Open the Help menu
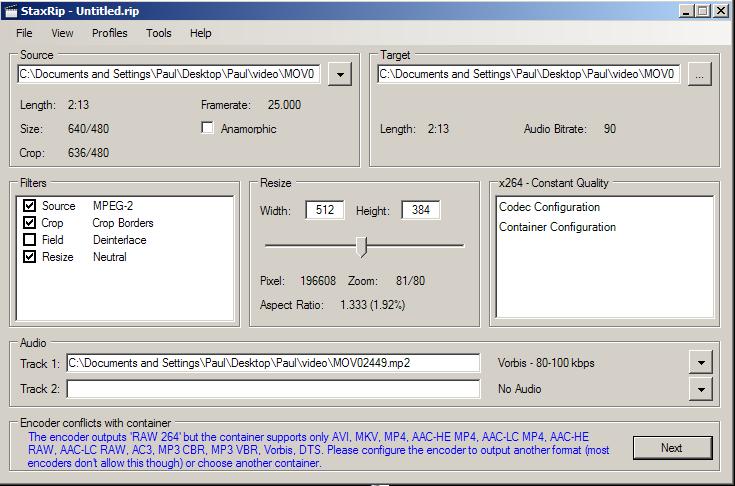This screenshot has width=735, height=486. tap(201, 33)
